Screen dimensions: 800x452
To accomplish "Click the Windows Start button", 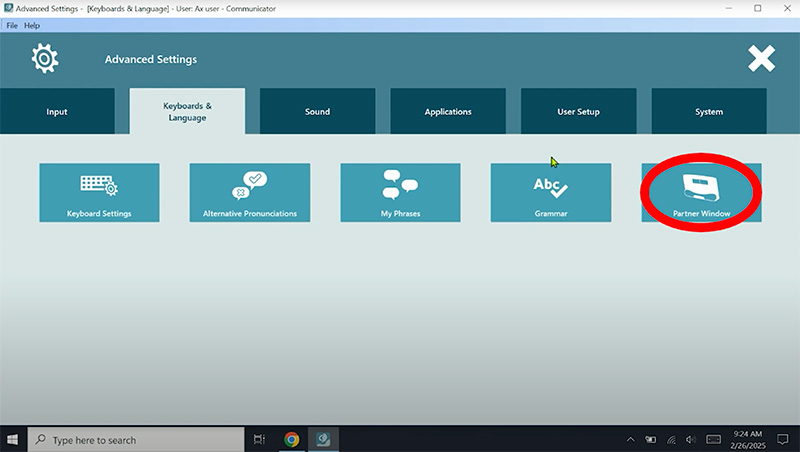I will (x=13, y=439).
